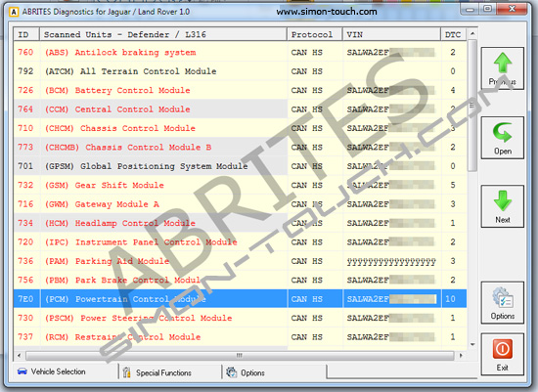Screen dimensions: 538x392
Task: Click the vertical scrollbar down arrow
Action: pos(472,344)
